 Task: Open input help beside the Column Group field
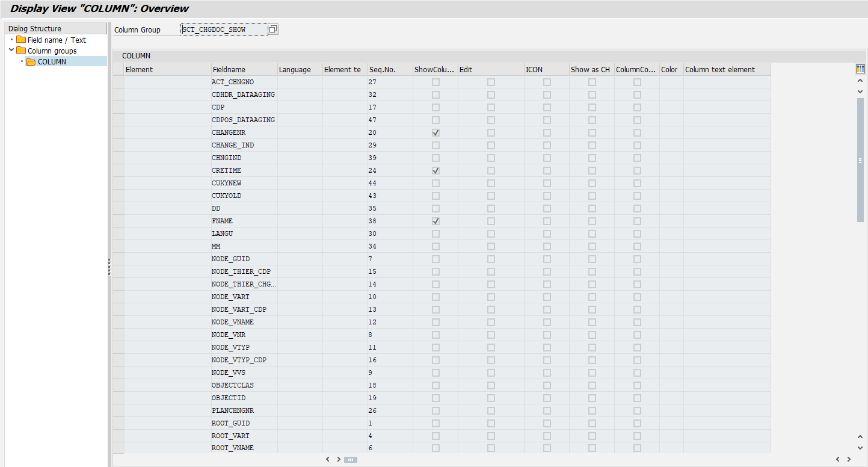point(273,29)
